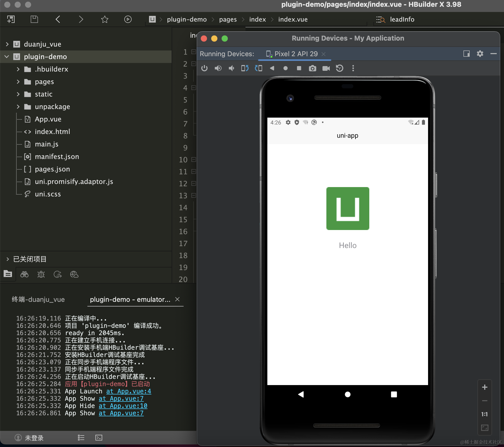Open uni.scss in project tree

[x=48, y=194]
